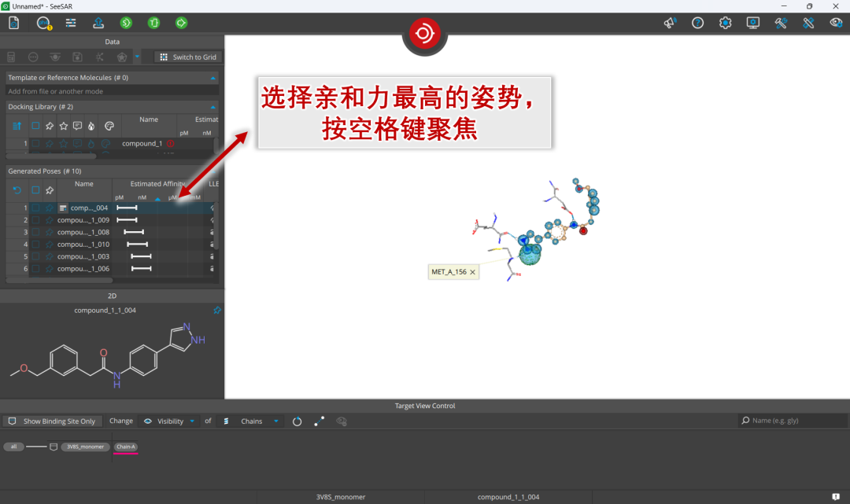Click the crossed ruler measurement tools icon
Image resolution: width=850 pixels, height=504 pixels.
click(x=808, y=23)
